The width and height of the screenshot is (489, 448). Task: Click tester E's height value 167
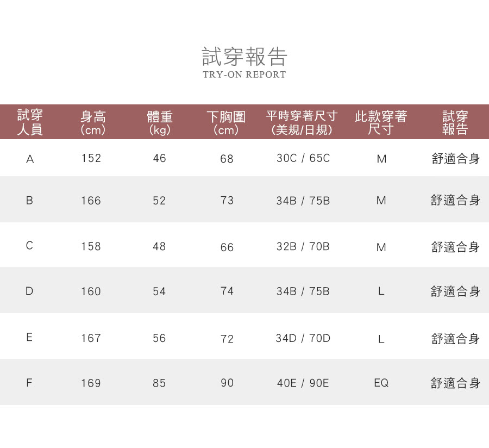tap(91, 338)
